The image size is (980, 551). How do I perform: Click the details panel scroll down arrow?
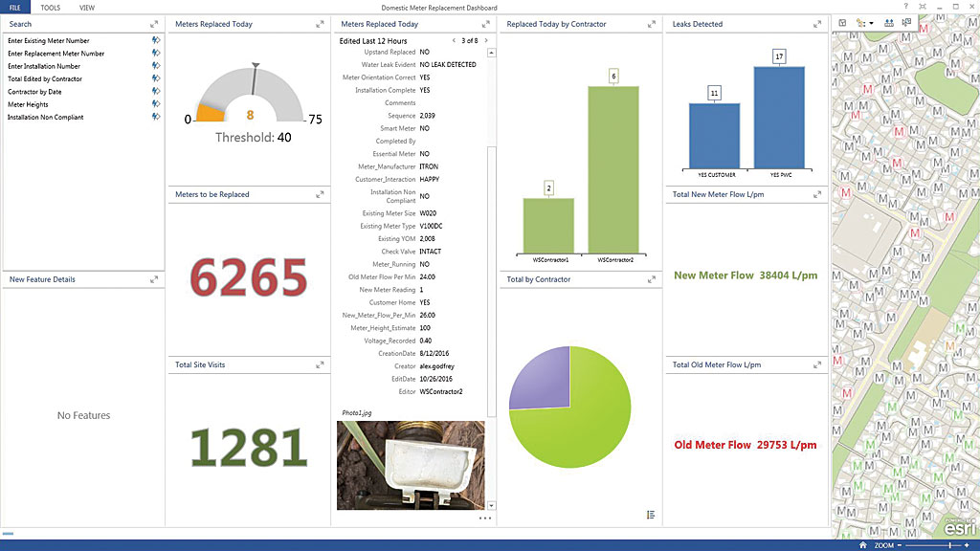click(x=491, y=505)
